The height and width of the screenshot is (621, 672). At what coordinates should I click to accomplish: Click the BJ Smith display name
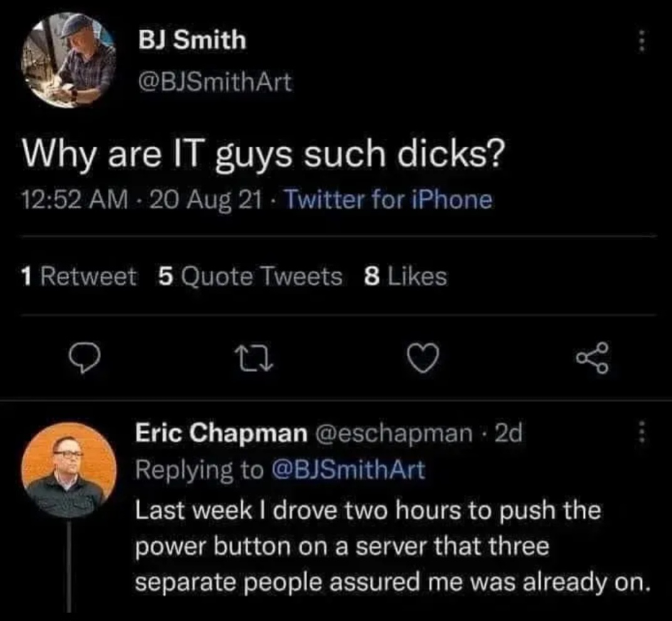pos(192,41)
